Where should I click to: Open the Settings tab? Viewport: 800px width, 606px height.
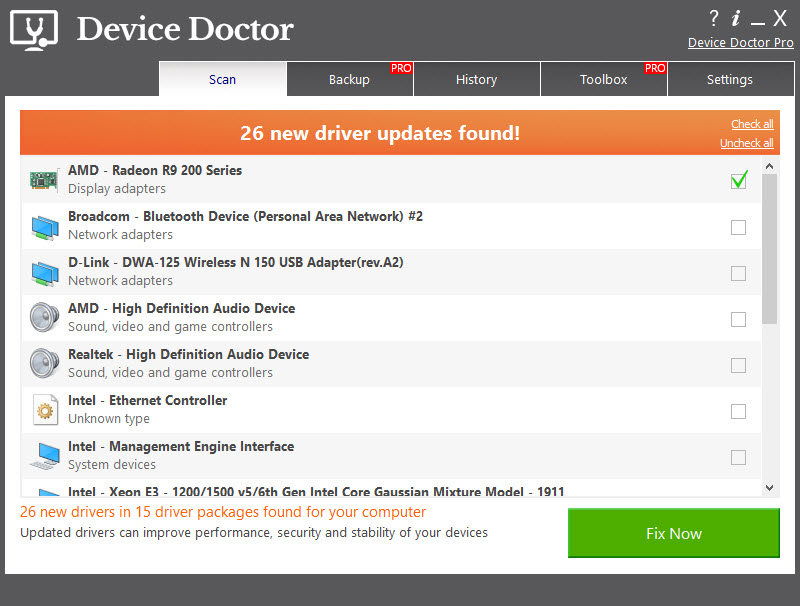(730, 79)
